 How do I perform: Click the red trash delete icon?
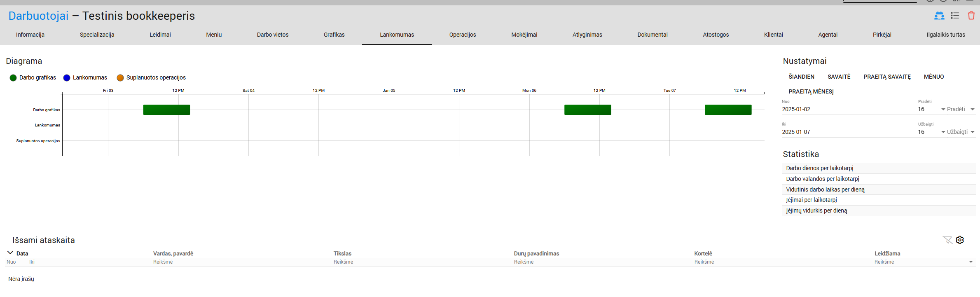[x=971, y=16]
